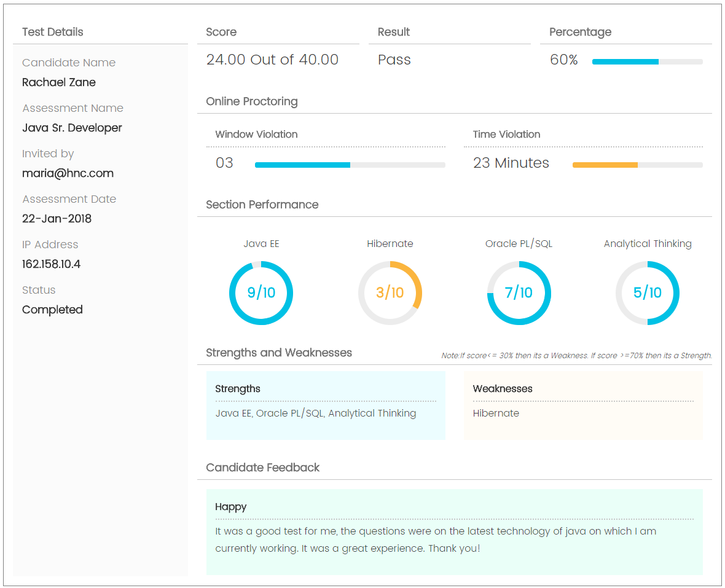This screenshot has width=725, height=588.
Task: Click the Window Violation progress bar
Action: (x=350, y=165)
